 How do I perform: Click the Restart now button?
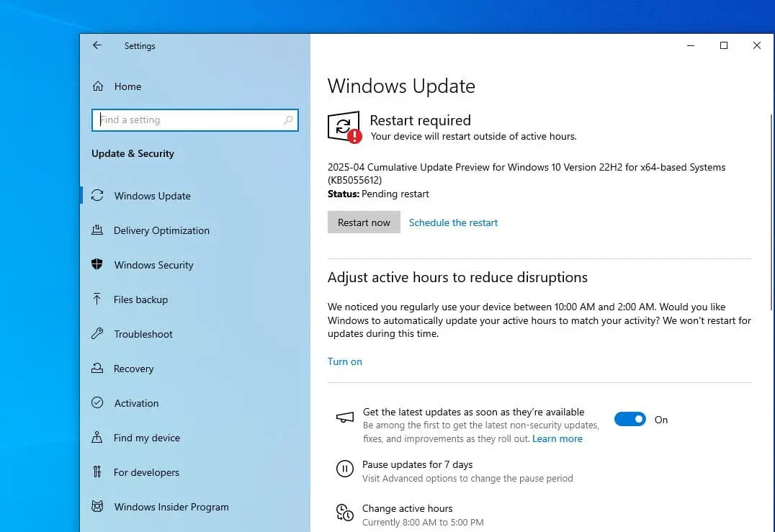[364, 222]
